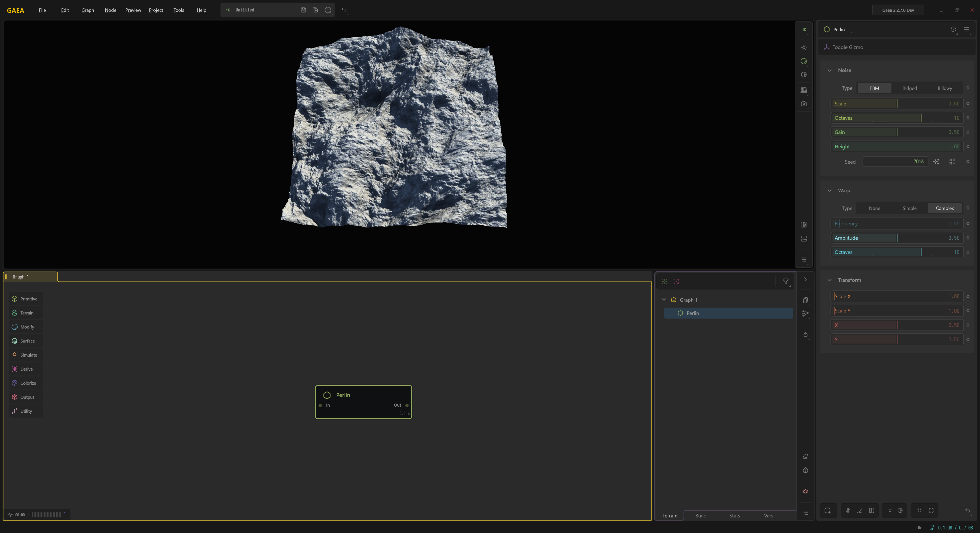The width and height of the screenshot is (980, 533).
Task: Collapse the Transform section
Action: tap(830, 280)
